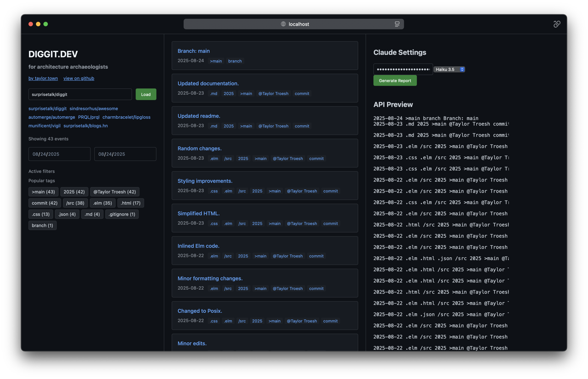
Task: Click the start date field on the left
Action: pyautogui.click(x=59, y=154)
